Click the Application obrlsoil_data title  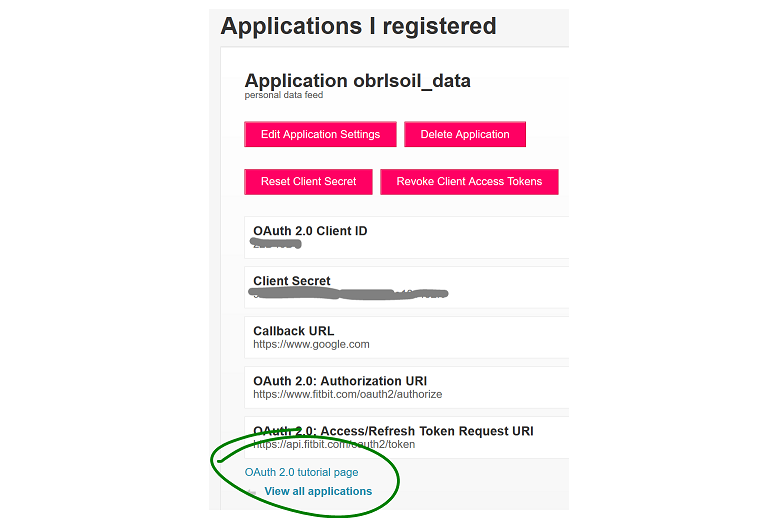(357, 81)
